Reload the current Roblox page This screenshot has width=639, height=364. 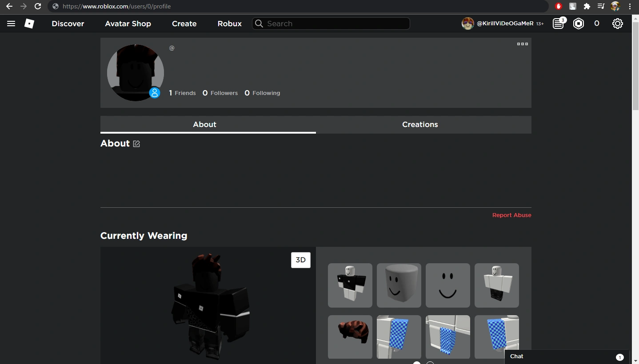pos(38,6)
